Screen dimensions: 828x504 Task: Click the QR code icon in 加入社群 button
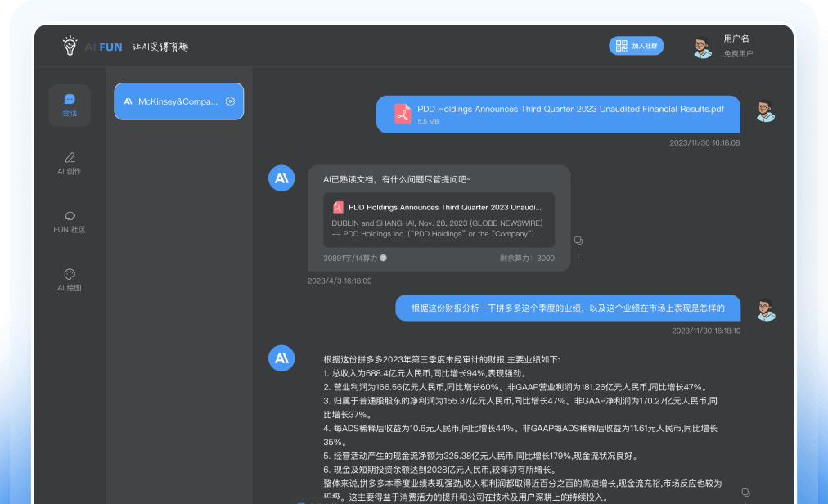[620, 46]
